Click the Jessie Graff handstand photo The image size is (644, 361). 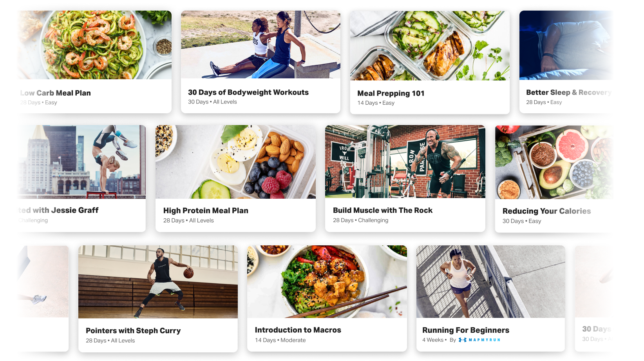(81, 162)
